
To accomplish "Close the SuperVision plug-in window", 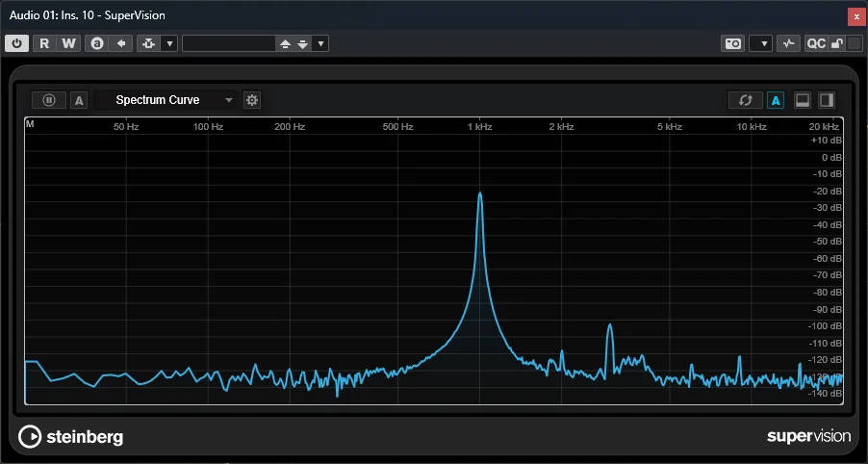I will [x=855, y=16].
